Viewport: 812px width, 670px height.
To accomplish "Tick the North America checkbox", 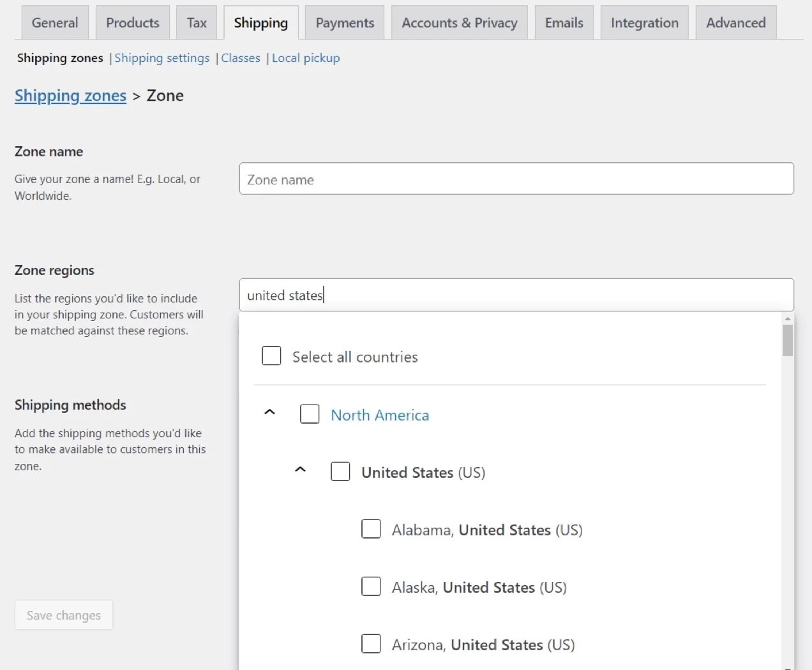I will [x=310, y=414].
